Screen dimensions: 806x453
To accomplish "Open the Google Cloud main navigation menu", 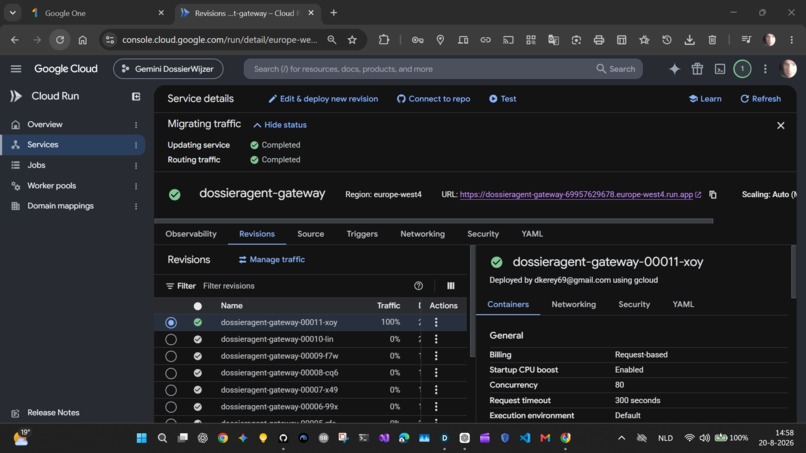I will (16, 69).
